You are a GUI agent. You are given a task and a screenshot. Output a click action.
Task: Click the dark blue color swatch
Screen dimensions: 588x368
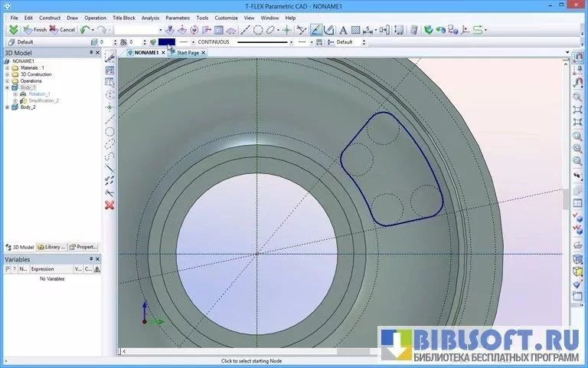pyautogui.click(x=167, y=42)
